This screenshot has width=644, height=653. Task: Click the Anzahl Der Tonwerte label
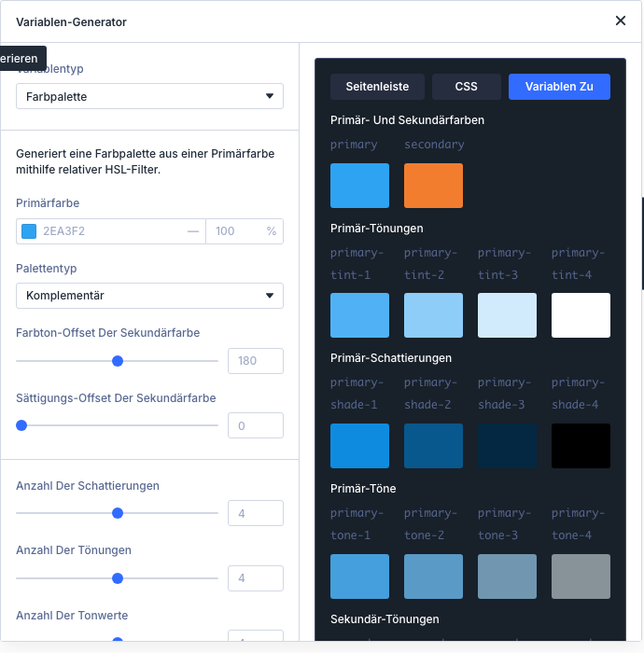[x=72, y=615]
